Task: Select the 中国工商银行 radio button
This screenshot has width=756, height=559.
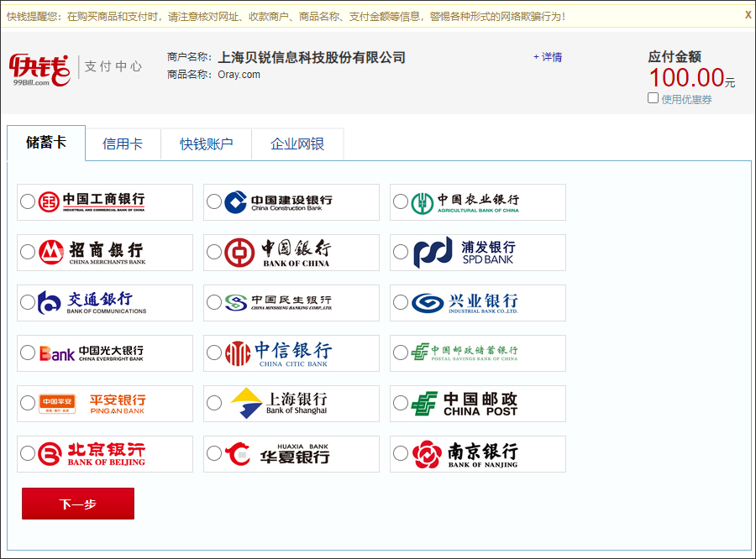Action: [x=28, y=201]
